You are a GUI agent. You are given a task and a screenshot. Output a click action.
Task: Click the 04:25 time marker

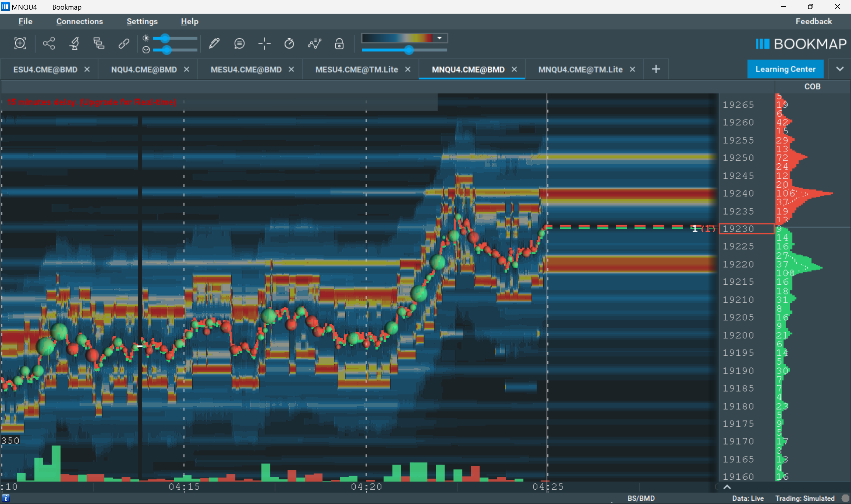(548, 487)
